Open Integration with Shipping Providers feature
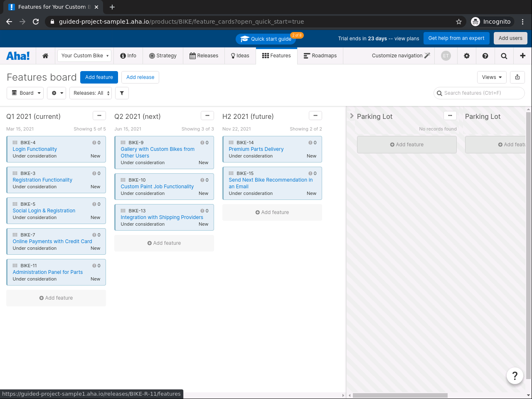Image resolution: width=532 pixels, height=399 pixels. [162, 217]
